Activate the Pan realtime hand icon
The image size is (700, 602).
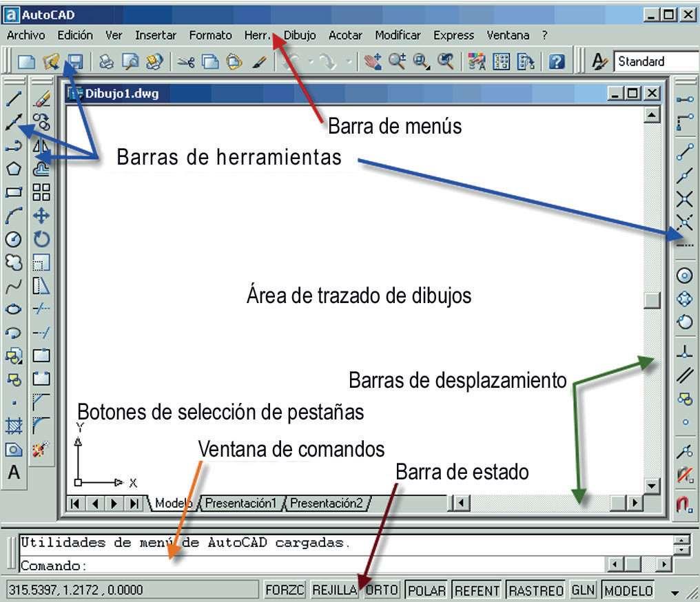pos(372,61)
